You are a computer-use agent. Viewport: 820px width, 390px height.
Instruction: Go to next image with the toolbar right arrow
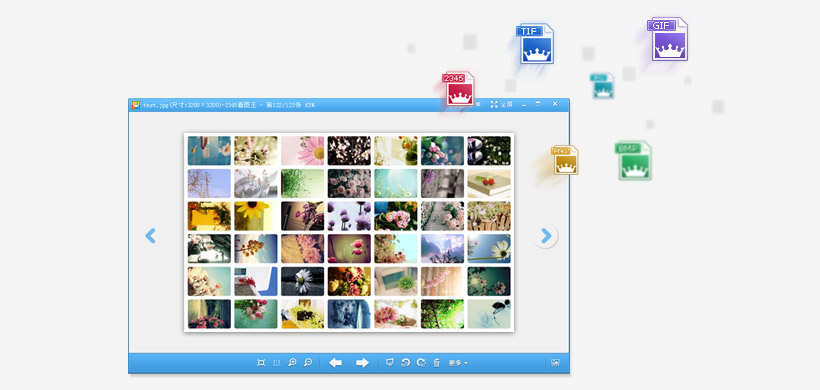362,363
